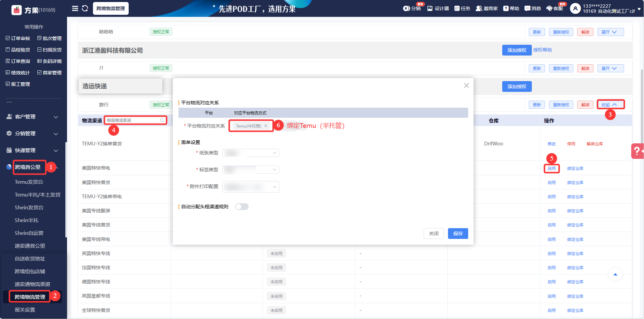Open 条码详情 shortcut

click(50, 61)
